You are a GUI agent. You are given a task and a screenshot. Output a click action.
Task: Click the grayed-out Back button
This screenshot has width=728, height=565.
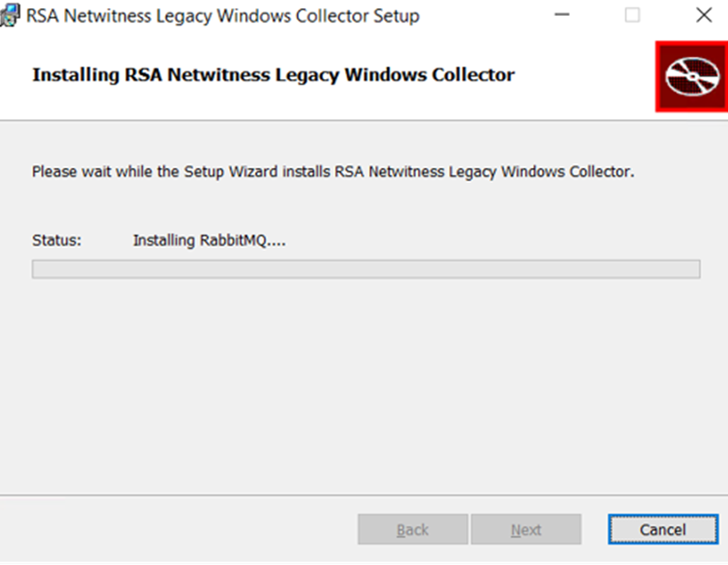[x=412, y=529]
